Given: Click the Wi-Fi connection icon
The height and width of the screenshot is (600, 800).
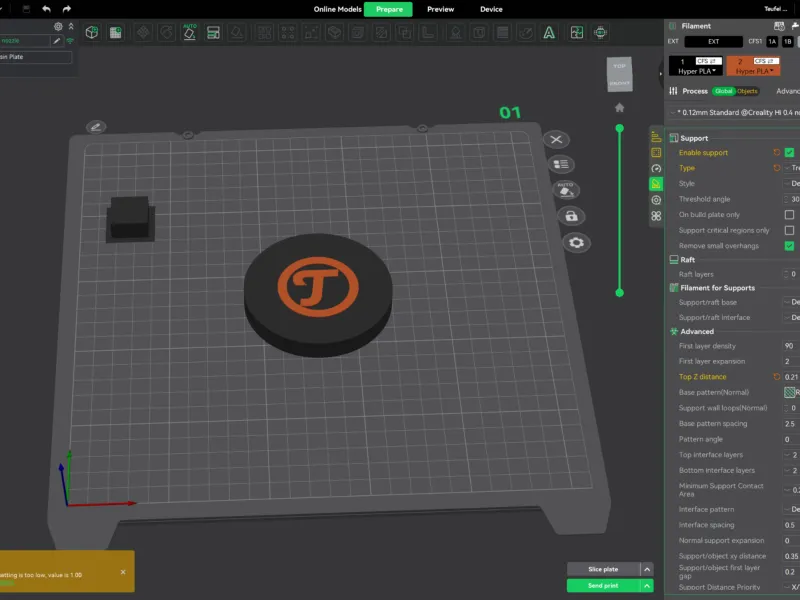Looking at the screenshot, I should click(x=70, y=40).
